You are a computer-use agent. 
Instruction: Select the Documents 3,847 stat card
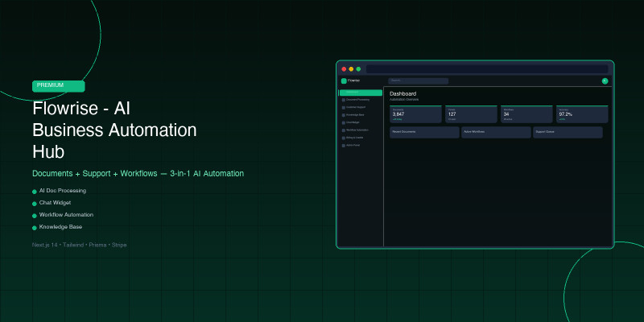tap(415, 114)
